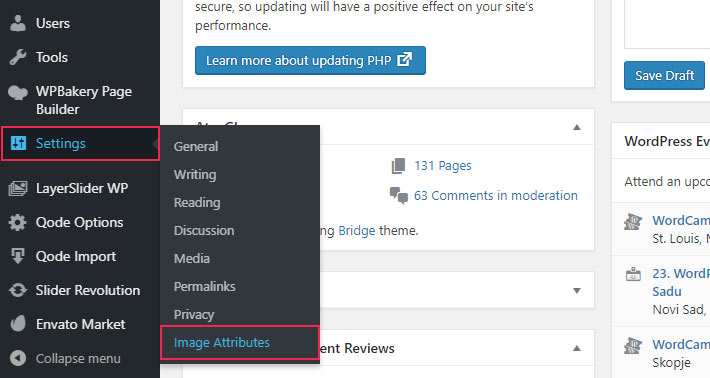Click the WPBakery Page Builder cloud icon

pyautogui.click(x=18, y=92)
